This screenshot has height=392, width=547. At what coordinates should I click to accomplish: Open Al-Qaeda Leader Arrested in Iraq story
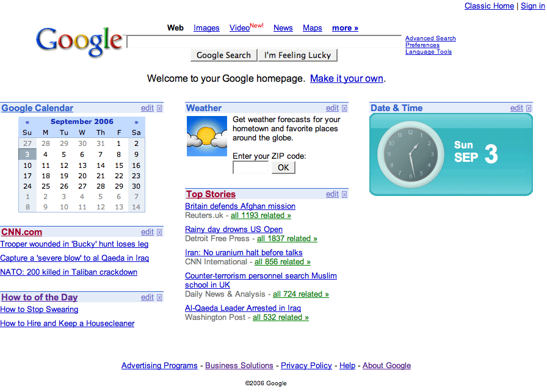pos(243,308)
